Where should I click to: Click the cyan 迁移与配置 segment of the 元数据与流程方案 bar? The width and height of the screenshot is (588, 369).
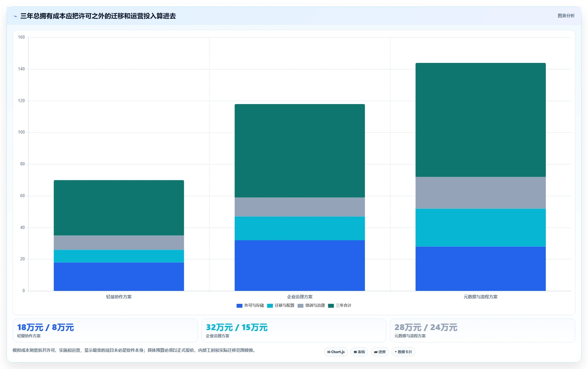coord(481,228)
